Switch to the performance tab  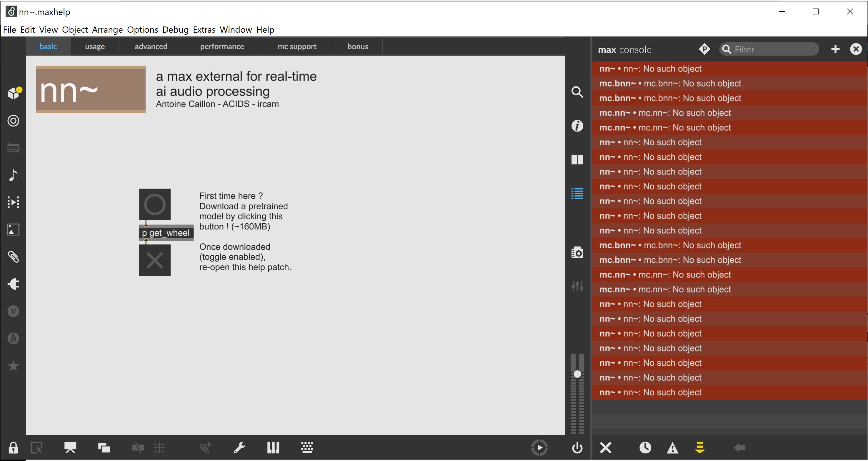coord(222,46)
